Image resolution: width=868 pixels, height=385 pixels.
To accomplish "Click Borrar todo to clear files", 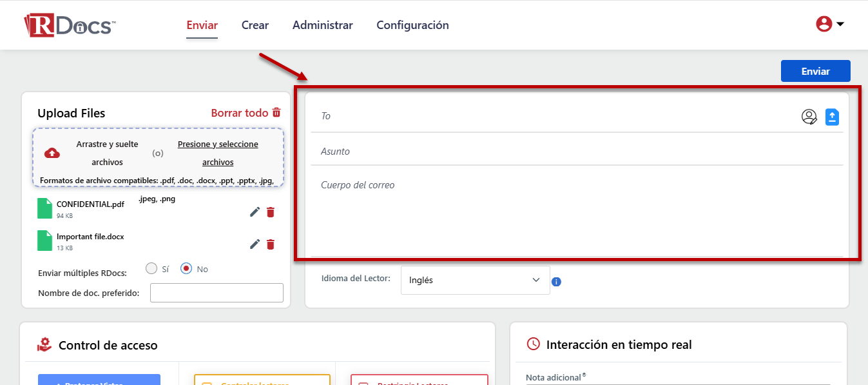I will 246,113.
